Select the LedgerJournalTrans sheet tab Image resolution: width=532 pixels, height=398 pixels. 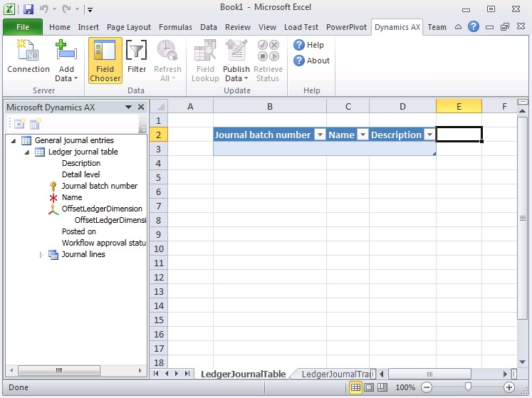point(335,375)
